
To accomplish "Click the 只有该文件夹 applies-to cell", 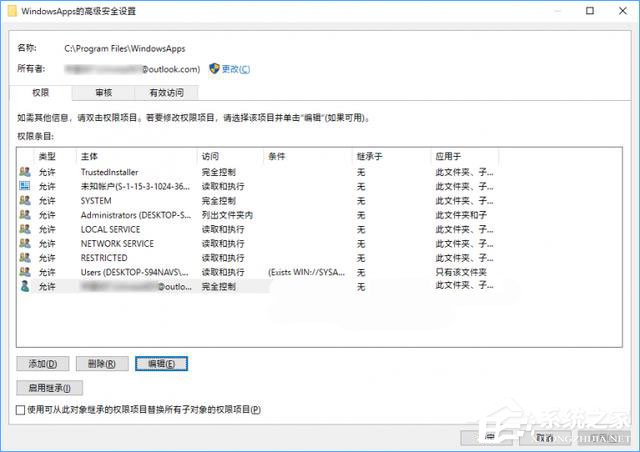I will [x=461, y=272].
